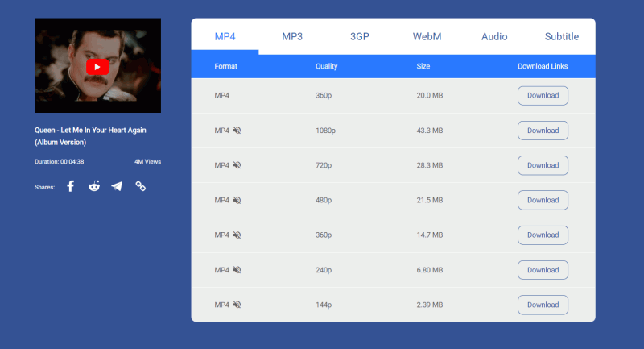644x349 pixels.
Task: Click the 21.5 MB size cell
Action: click(x=430, y=200)
